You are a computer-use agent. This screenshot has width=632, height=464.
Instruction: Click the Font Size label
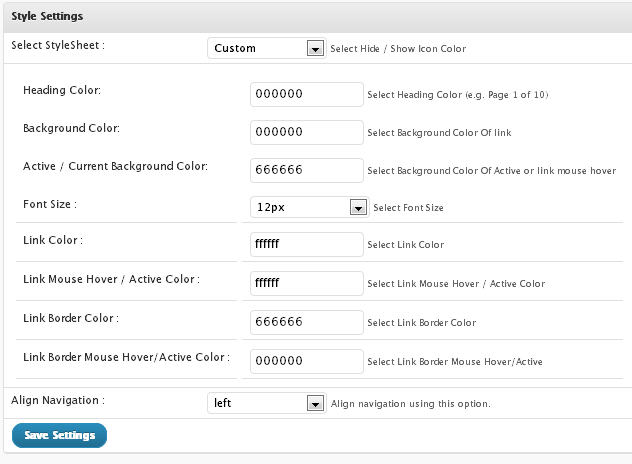(x=50, y=204)
